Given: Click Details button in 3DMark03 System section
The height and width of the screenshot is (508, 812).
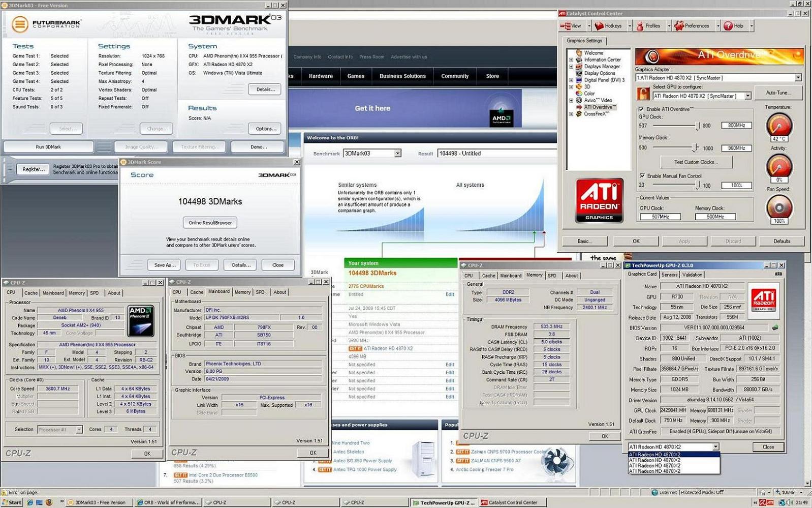Looking at the screenshot, I should pyautogui.click(x=266, y=89).
